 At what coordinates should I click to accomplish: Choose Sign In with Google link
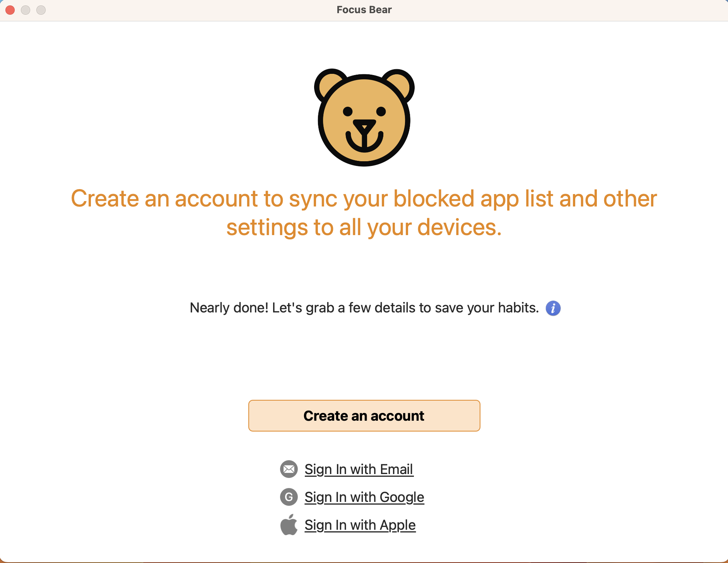[x=364, y=497]
